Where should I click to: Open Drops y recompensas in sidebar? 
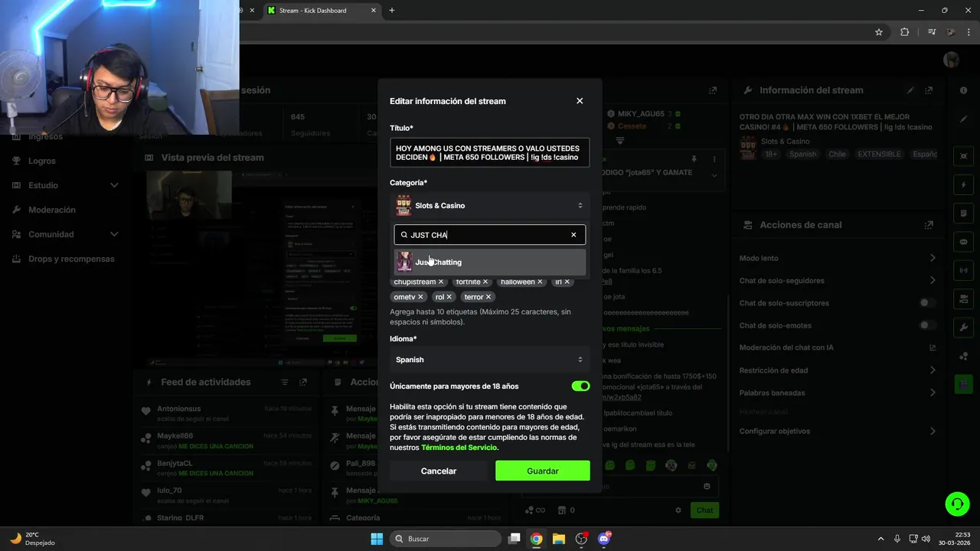click(71, 259)
